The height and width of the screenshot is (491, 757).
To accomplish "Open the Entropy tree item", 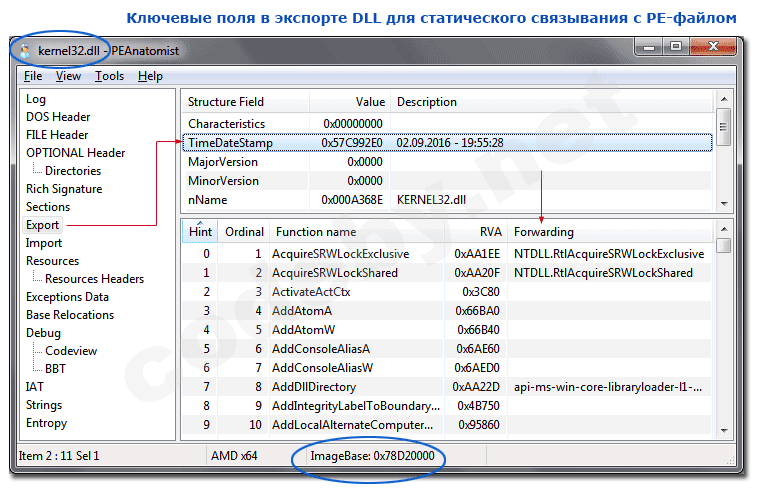I will (x=47, y=423).
